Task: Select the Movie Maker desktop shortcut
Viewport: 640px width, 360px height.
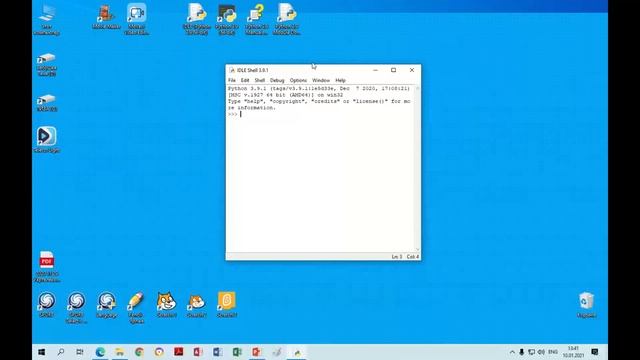Action: [x=106, y=17]
